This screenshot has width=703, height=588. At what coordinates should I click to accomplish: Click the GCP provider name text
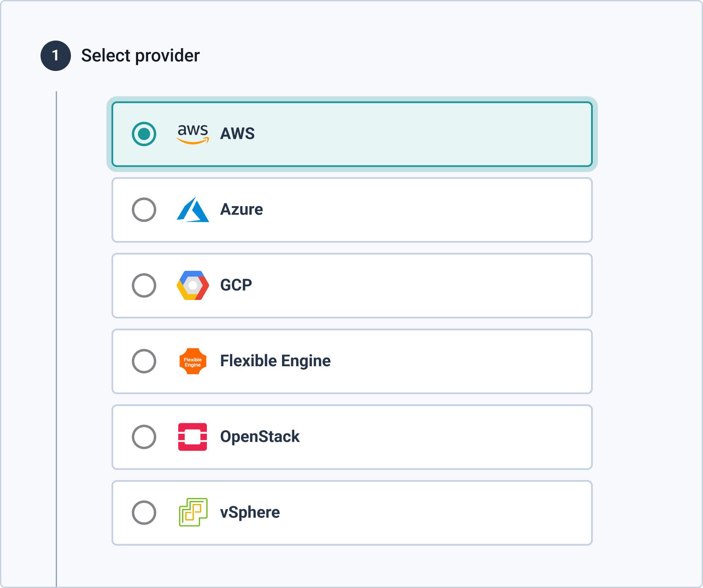point(236,286)
